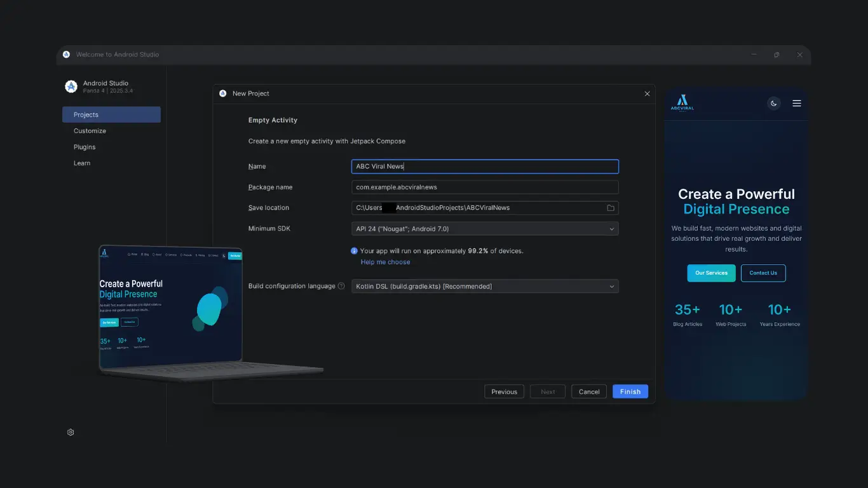Minimize the Welcome to Android Studio window

(x=754, y=55)
